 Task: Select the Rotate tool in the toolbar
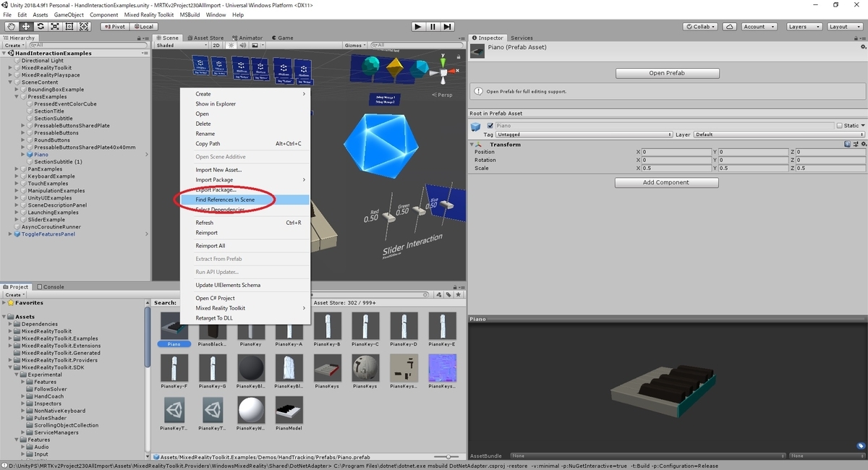click(41, 27)
